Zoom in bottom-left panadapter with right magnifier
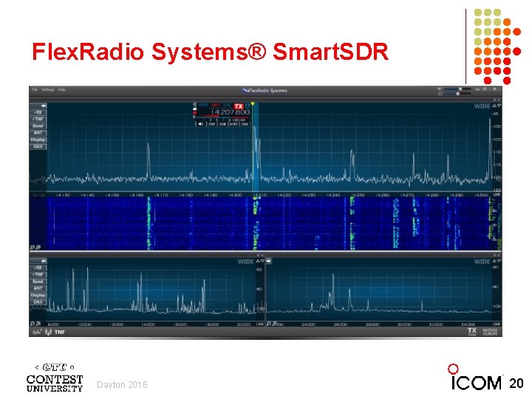The height and width of the screenshot is (399, 532). (x=38, y=324)
